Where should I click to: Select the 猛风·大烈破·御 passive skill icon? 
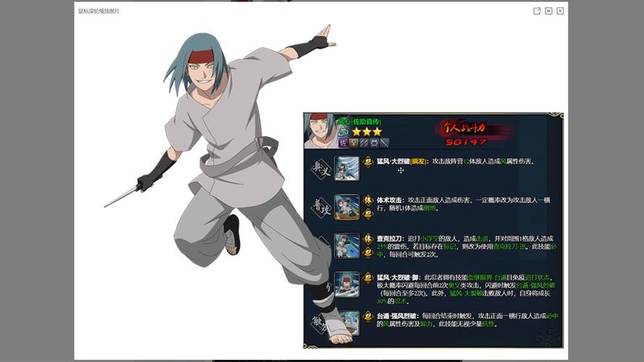click(347, 284)
